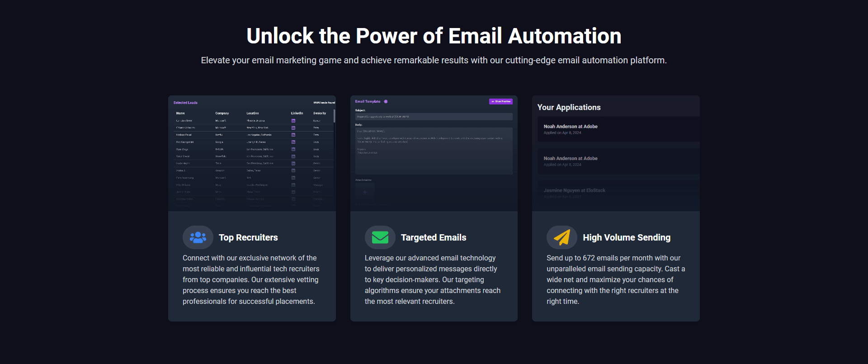Click the blue group icon beside Top Recruiters
Viewport: 868px width, 364px height.
pos(198,237)
